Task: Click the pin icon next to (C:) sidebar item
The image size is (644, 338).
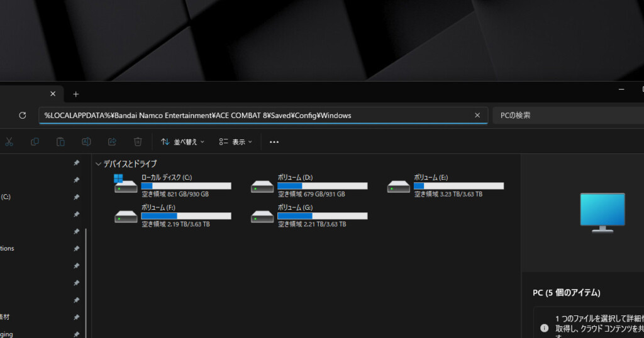Action: [76, 197]
